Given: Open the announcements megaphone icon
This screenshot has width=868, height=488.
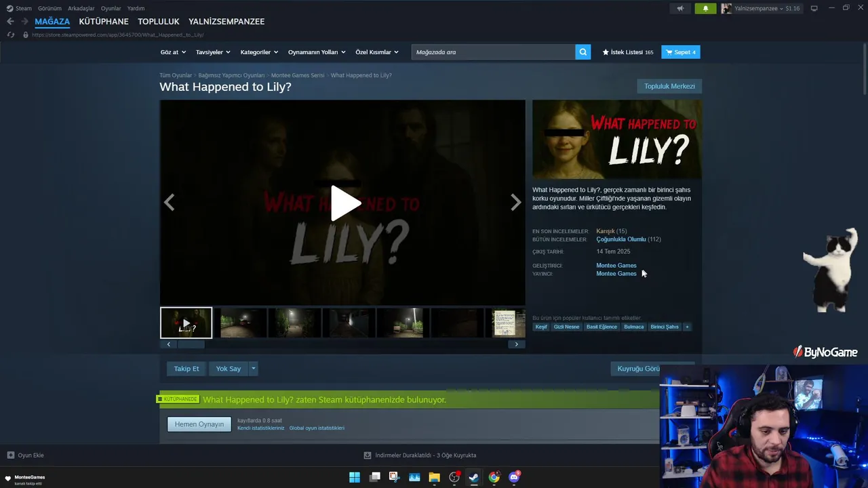Looking at the screenshot, I should [680, 9].
